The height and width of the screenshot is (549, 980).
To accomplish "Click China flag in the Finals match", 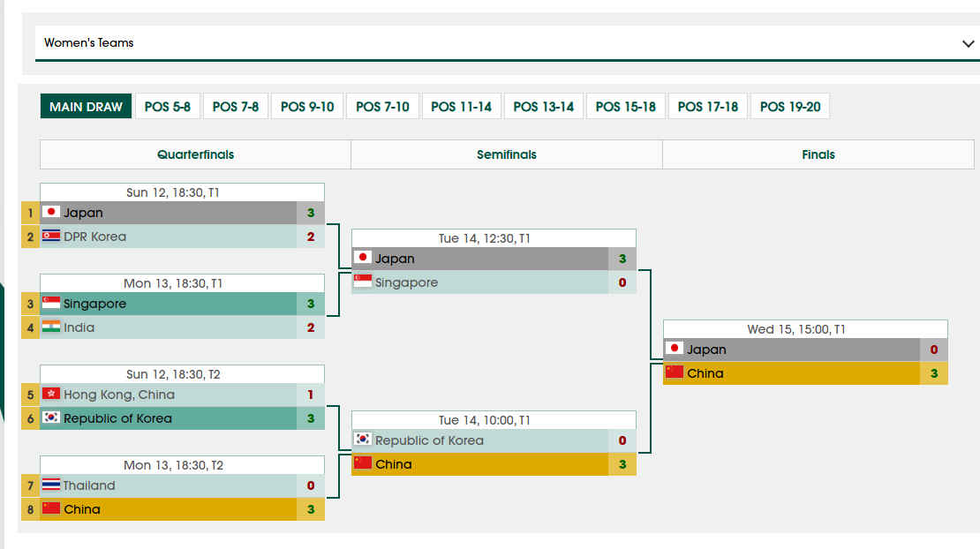I will point(675,372).
